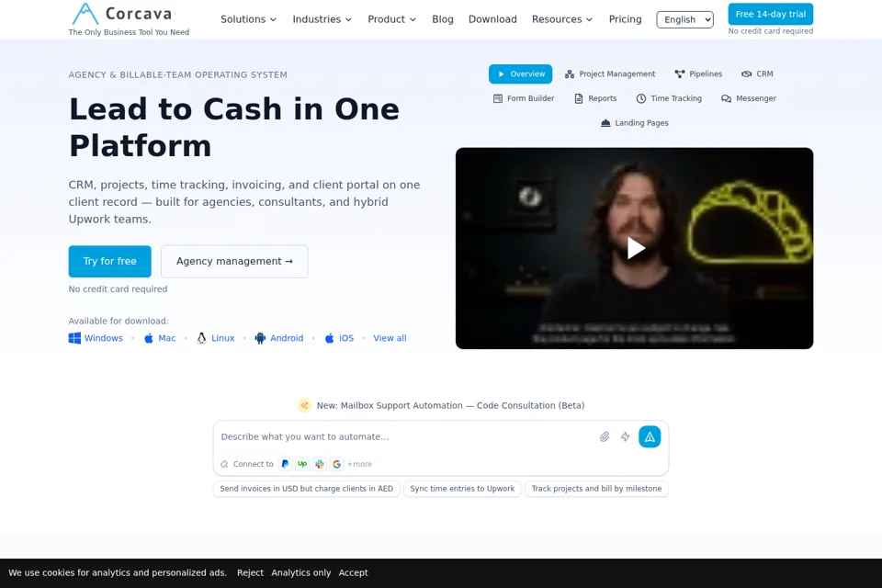Click the paperclip attachment icon
The width and height of the screenshot is (882, 588).
(x=605, y=436)
